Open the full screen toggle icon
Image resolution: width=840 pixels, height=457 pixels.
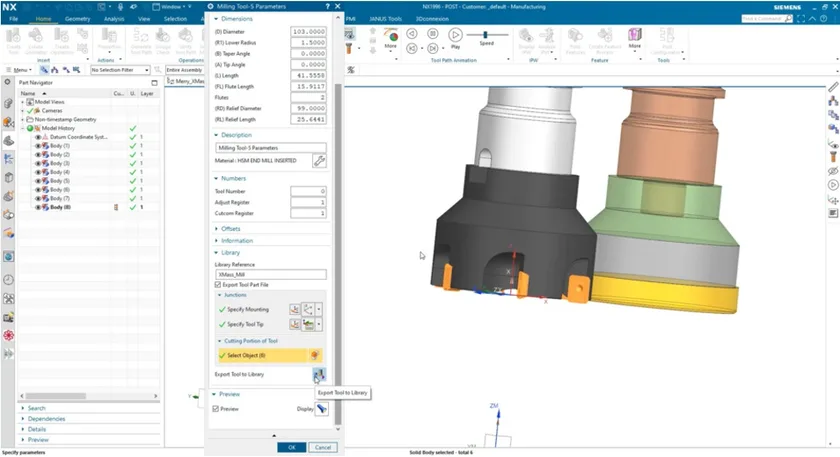tap(801, 19)
